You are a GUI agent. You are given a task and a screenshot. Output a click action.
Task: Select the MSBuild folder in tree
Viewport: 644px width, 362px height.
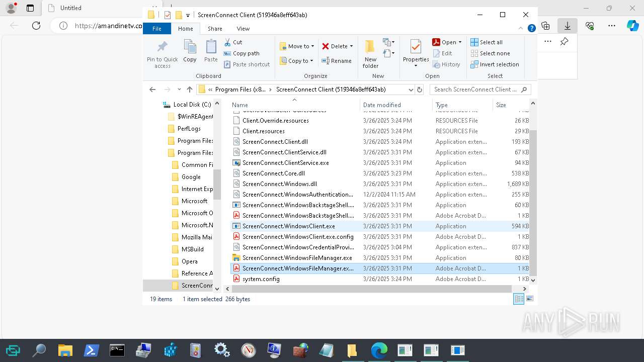[192, 249]
